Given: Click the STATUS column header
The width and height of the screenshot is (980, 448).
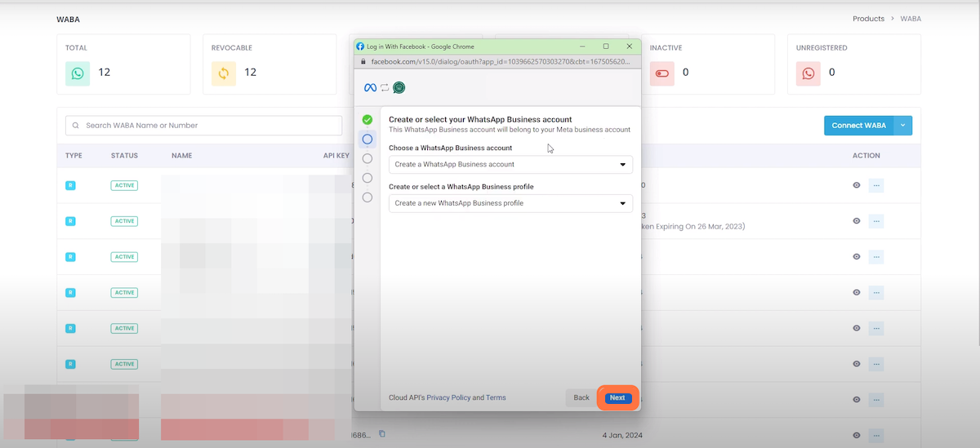Looking at the screenshot, I should [x=124, y=155].
